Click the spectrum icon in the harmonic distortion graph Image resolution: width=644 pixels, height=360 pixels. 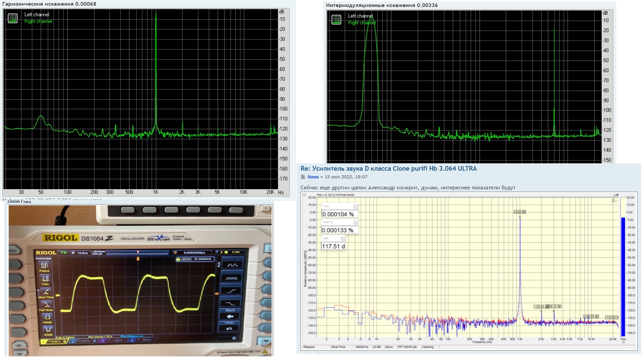[13, 18]
